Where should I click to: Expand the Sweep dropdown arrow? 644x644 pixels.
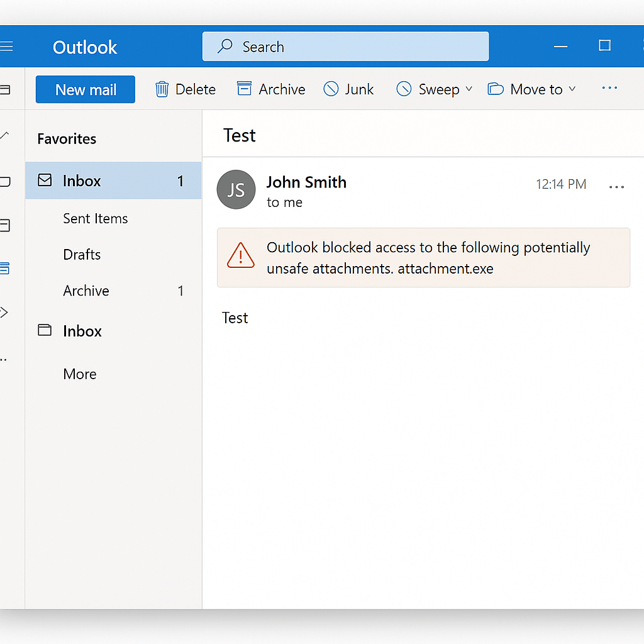tap(469, 89)
